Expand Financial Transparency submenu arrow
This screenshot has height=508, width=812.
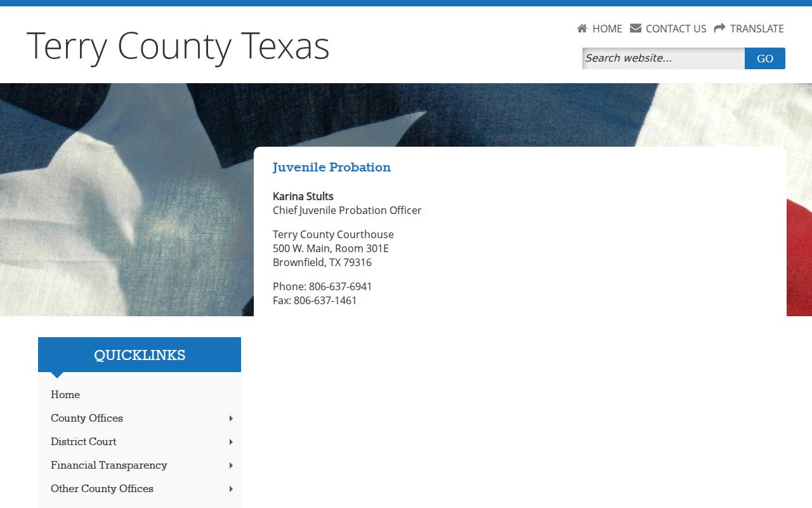pos(231,465)
